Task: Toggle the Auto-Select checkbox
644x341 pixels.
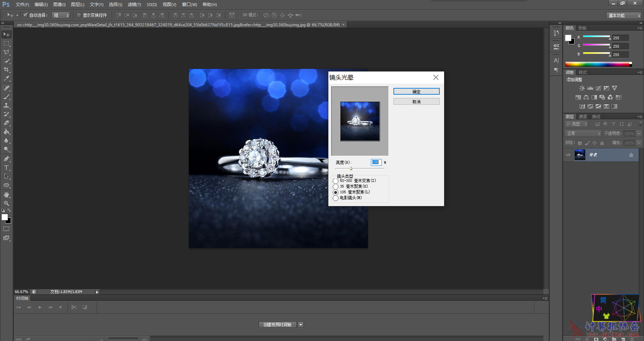Action: [25, 15]
